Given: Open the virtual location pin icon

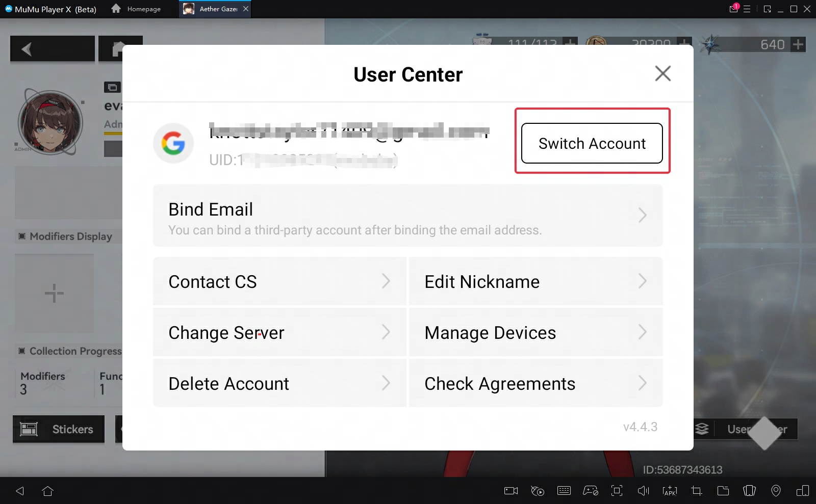Looking at the screenshot, I should (776, 491).
